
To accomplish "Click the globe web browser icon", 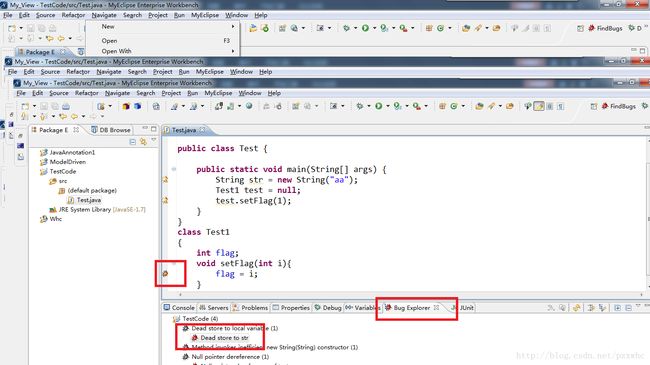I will tap(249, 106).
